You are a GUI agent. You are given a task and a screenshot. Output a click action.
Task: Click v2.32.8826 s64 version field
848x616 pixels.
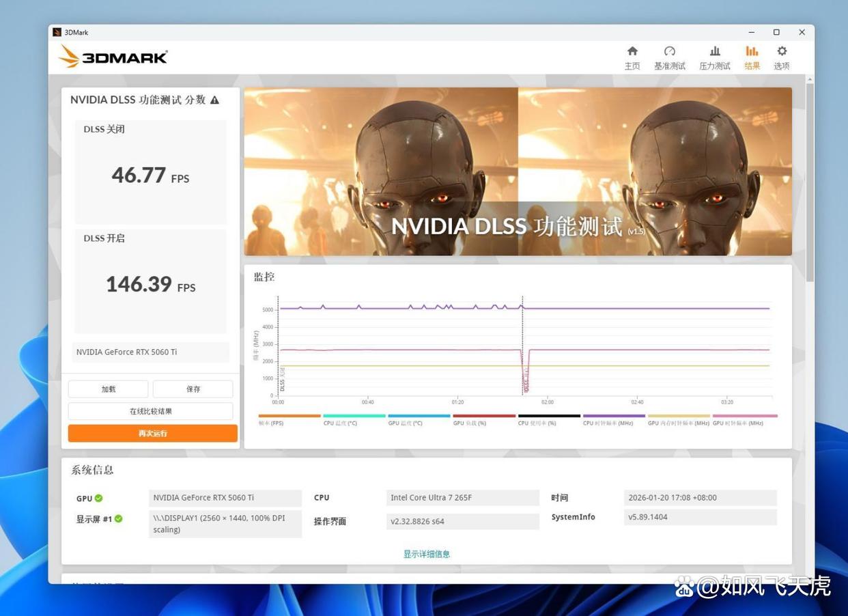[x=463, y=521]
